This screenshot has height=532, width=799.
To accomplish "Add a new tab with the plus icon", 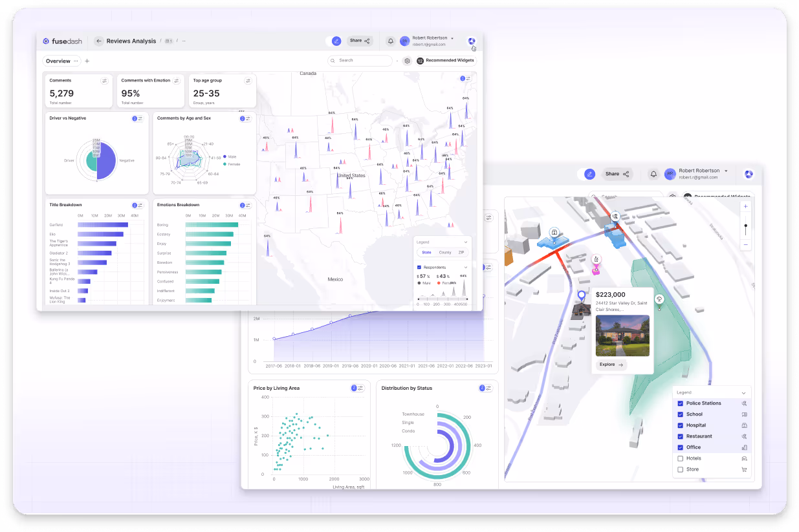I will click(87, 61).
